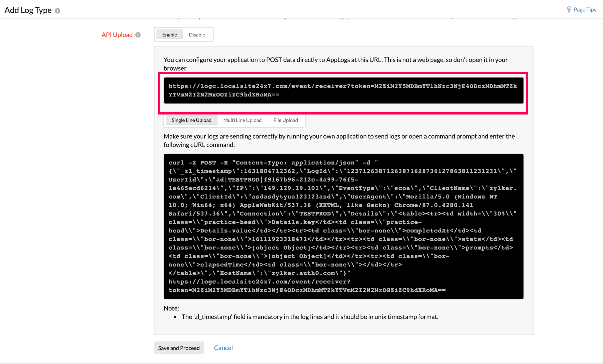Click the Enable button in the API Upload switch
The height and width of the screenshot is (364, 603).
coord(169,34)
